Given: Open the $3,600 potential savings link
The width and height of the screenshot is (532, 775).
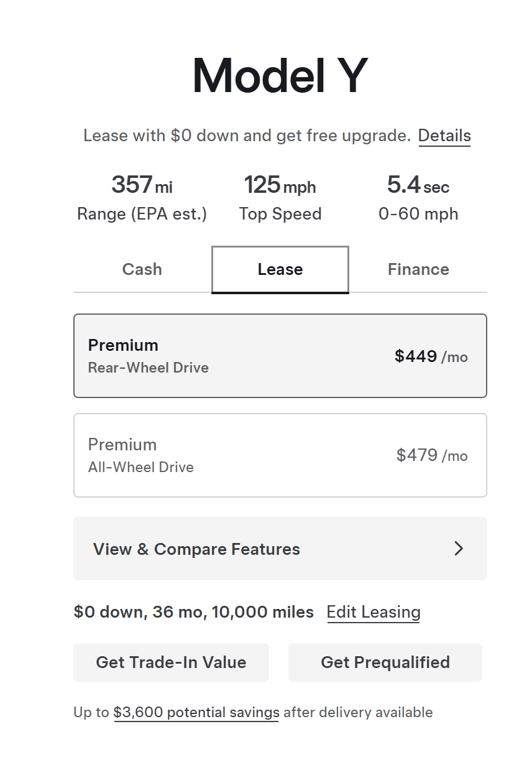Looking at the screenshot, I should [x=196, y=712].
